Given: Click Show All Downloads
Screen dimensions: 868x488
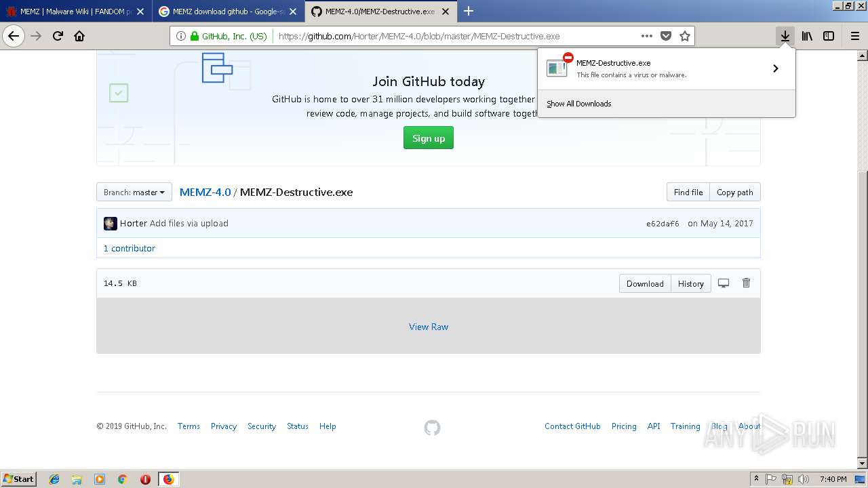Looking at the screenshot, I should [579, 104].
